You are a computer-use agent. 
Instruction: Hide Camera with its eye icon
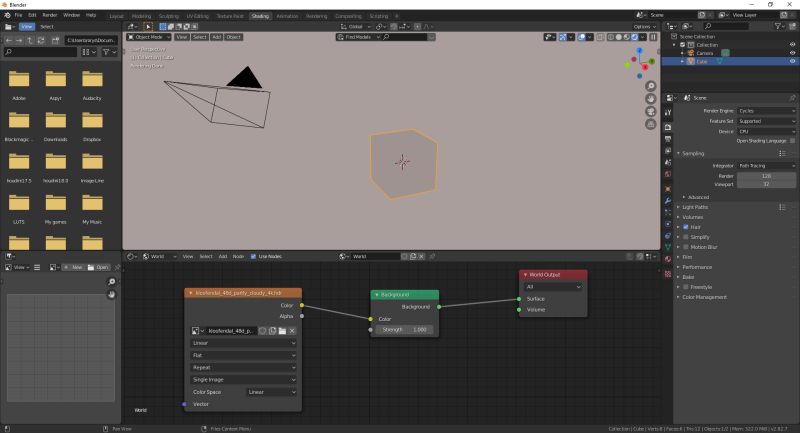pyautogui.click(x=792, y=53)
